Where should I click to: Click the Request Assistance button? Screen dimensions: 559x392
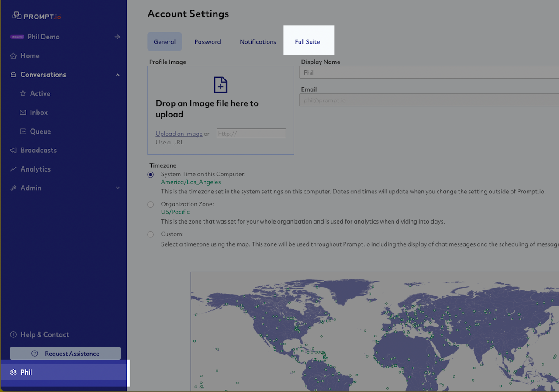tap(66, 354)
